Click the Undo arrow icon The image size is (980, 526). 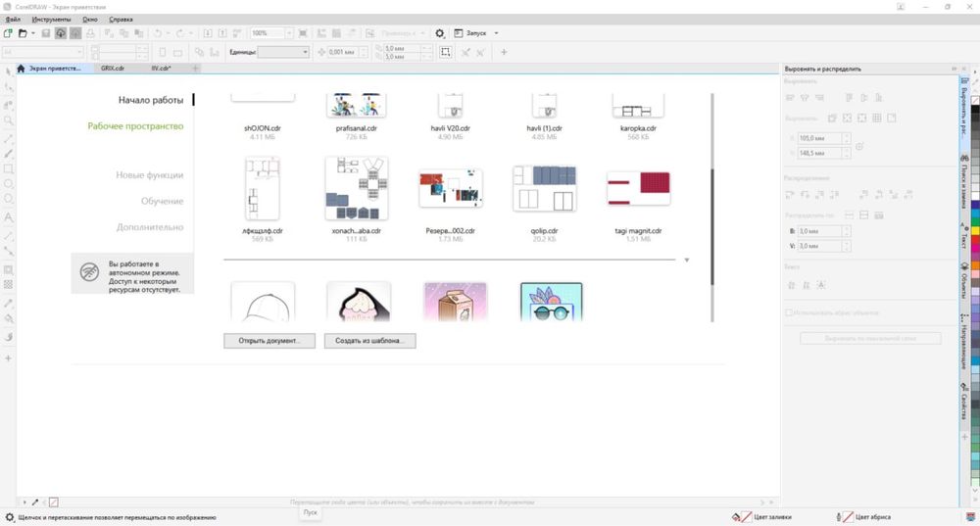[158, 33]
